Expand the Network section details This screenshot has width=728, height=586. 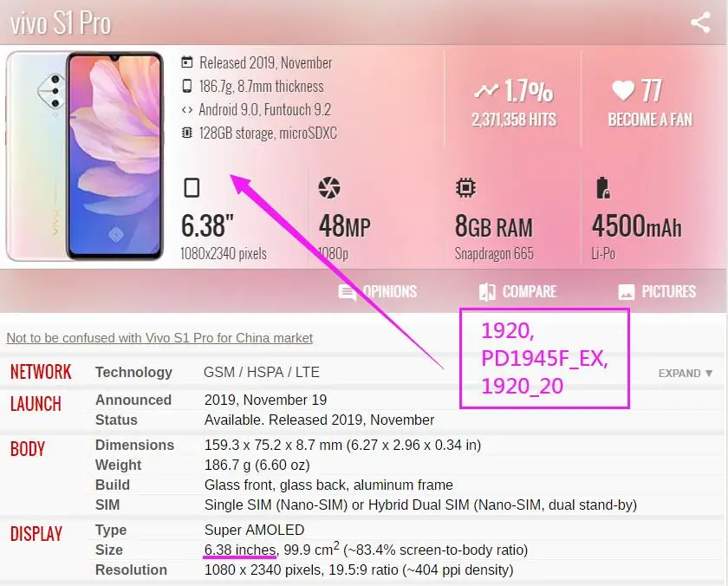tap(686, 374)
